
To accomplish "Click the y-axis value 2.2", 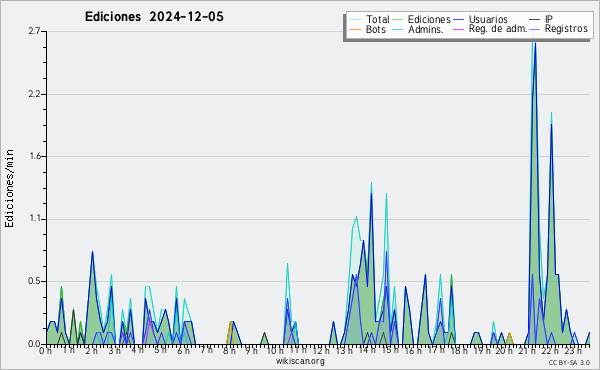I will pos(34,94).
